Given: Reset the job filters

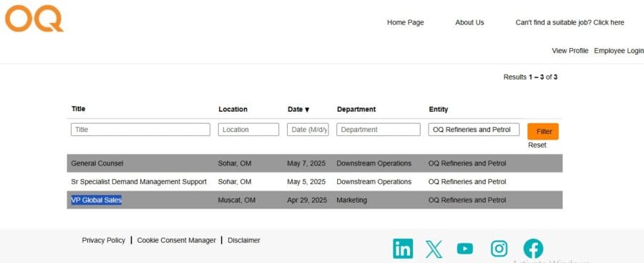Looking at the screenshot, I should point(537,145).
